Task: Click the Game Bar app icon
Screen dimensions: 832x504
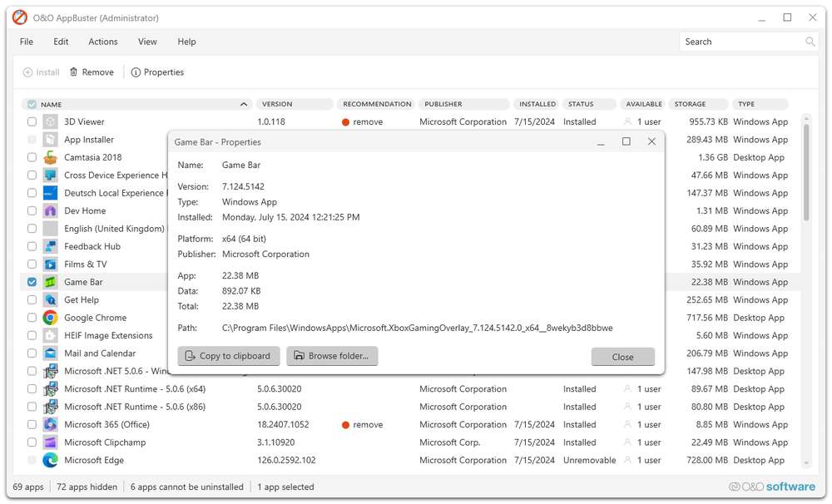Action: click(x=50, y=282)
